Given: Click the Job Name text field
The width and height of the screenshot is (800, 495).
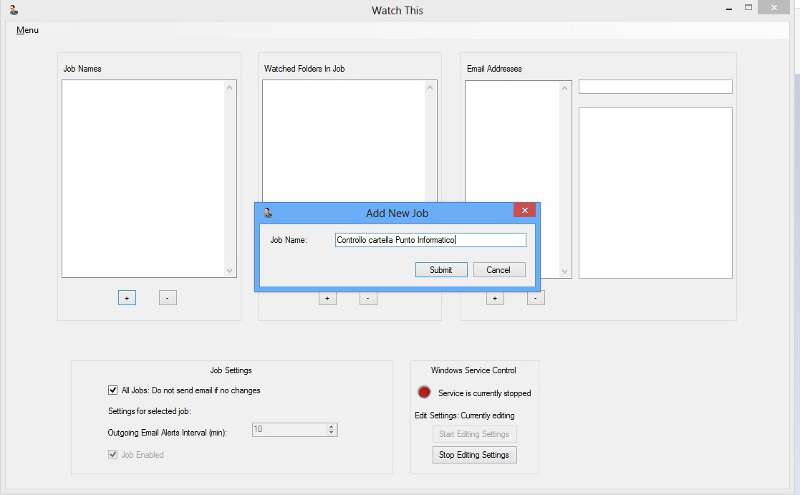Looking at the screenshot, I should pyautogui.click(x=430, y=240).
